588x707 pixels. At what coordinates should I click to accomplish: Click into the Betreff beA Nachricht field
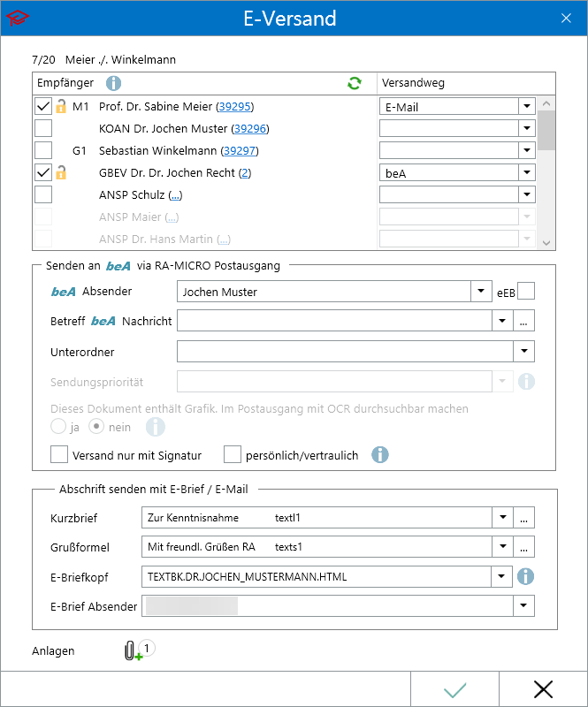(x=334, y=321)
